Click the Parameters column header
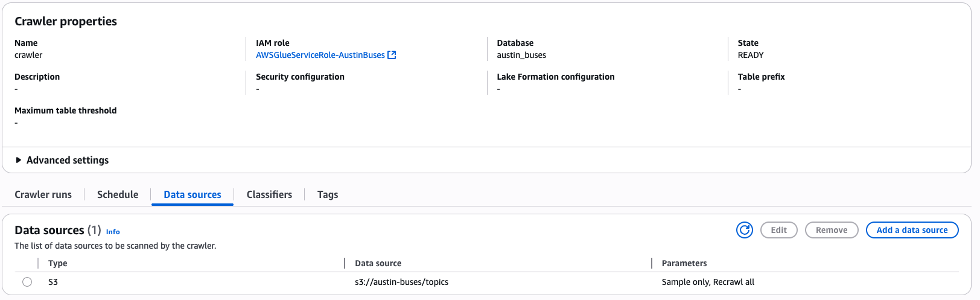Image resolution: width=980 pixels, height=300 pixels. pyautogui.click(x=684, y=263)
